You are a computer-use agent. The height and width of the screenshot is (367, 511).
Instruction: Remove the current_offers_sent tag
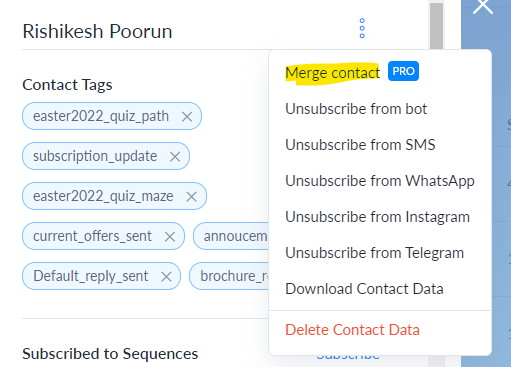point(170,237)
